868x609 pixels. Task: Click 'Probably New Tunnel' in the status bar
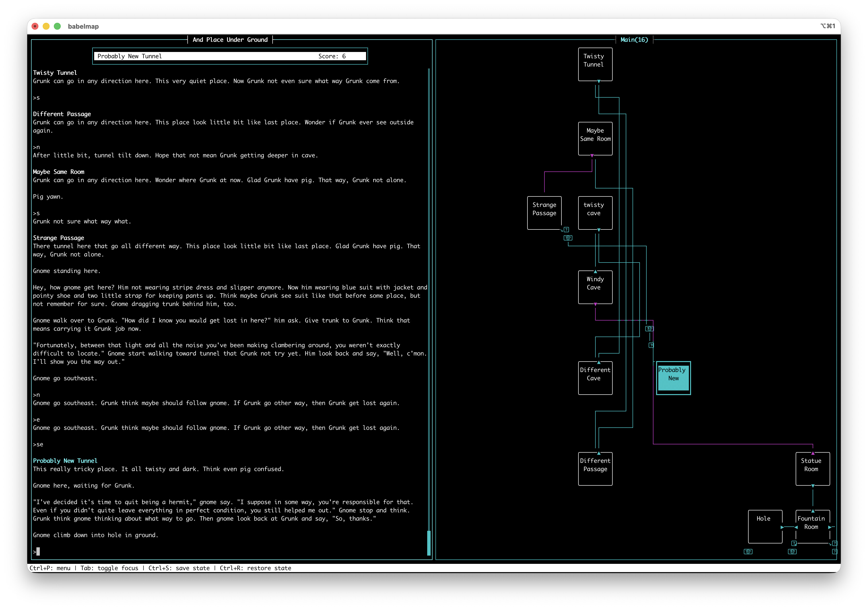[129, 56]
